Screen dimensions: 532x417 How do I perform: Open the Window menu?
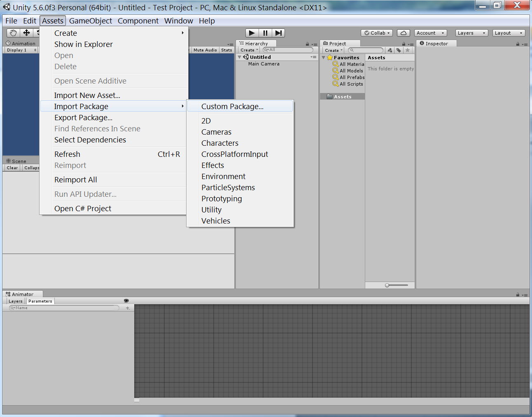pyautogui.click(x=179, y=21)
